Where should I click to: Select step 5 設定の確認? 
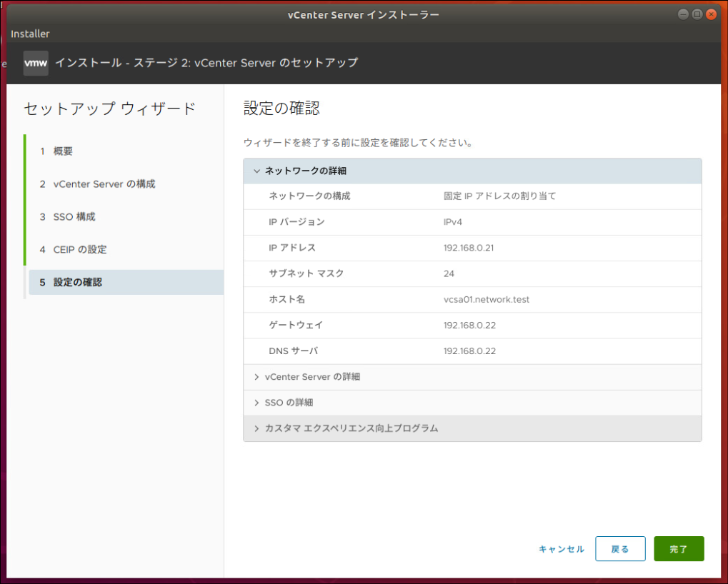(126, 282)
